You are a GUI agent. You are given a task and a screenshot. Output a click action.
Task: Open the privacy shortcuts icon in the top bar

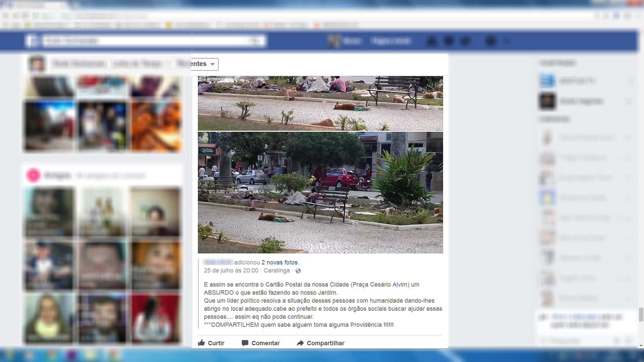491,41
